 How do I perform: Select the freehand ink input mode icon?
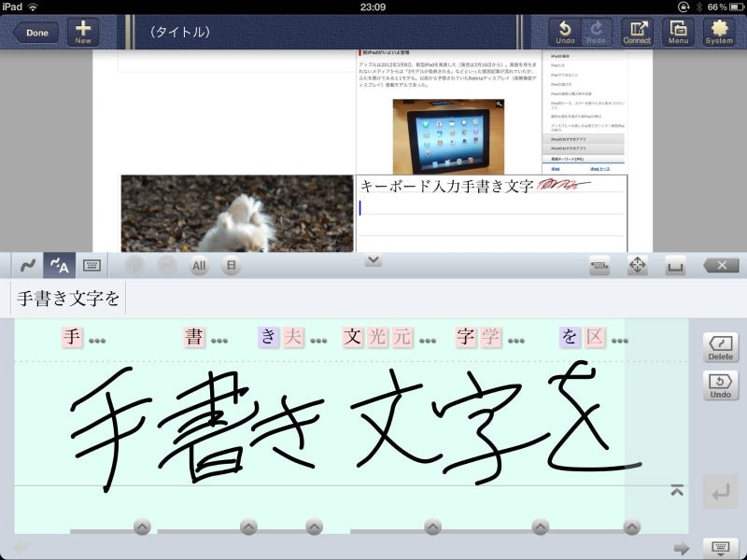point(25,266)
